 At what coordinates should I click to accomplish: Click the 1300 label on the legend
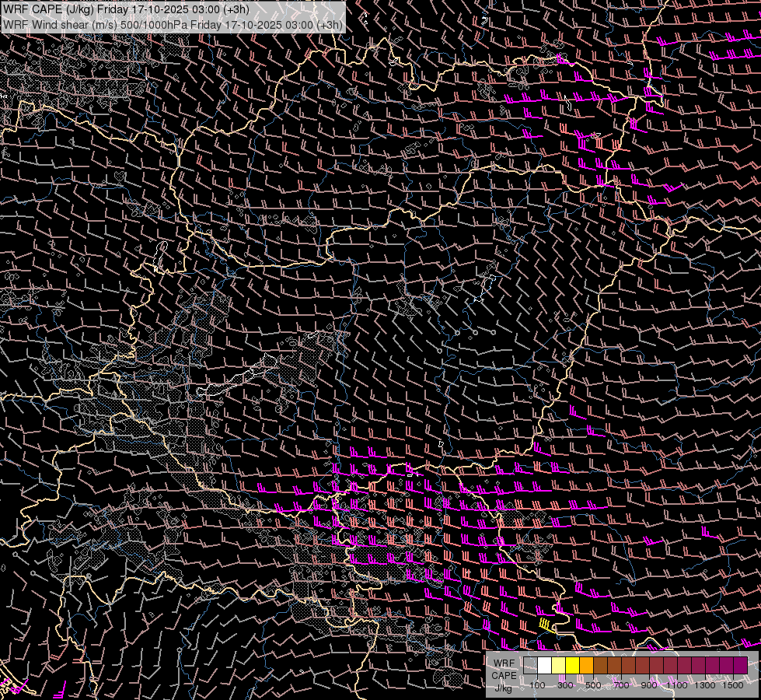pyautogui.click(x=705, y=685)
